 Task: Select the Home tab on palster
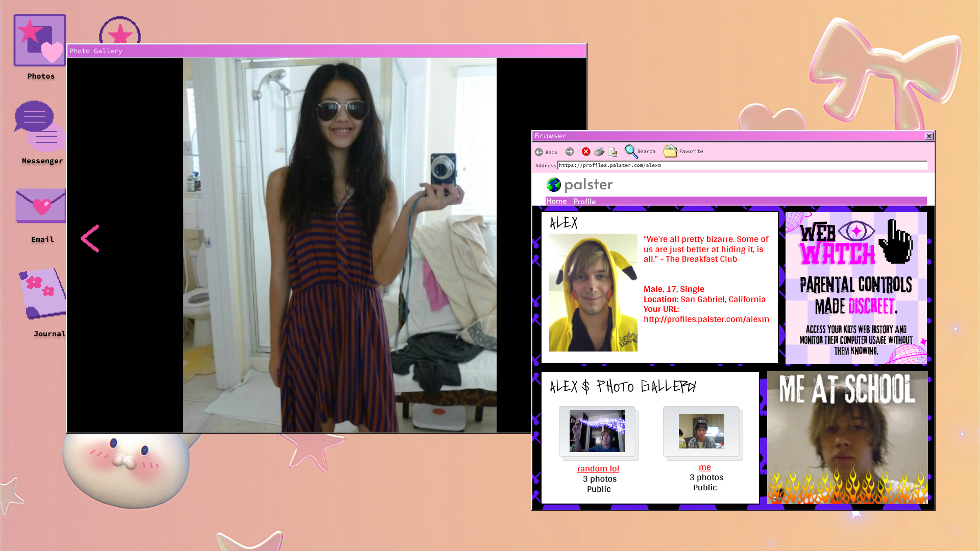(556, 201)
